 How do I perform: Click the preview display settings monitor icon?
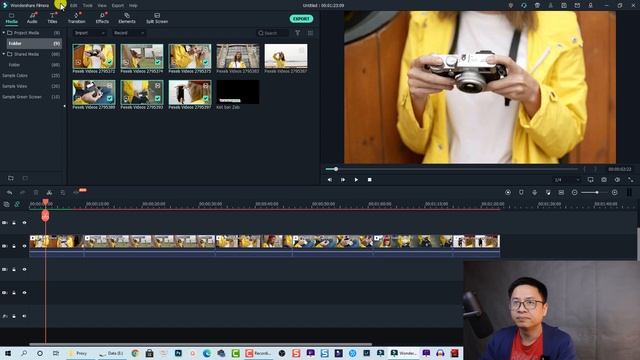591,180
